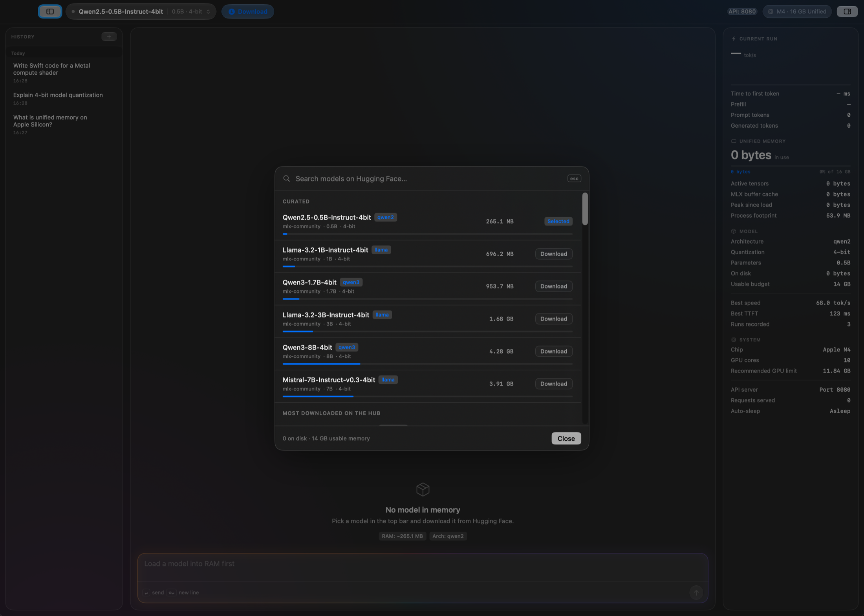Open the Qwen2.5-0.5B-Instruct-4bit model selector dropdown
The height and width of the screenshot is (616, 864).
(x=141, y=11)
